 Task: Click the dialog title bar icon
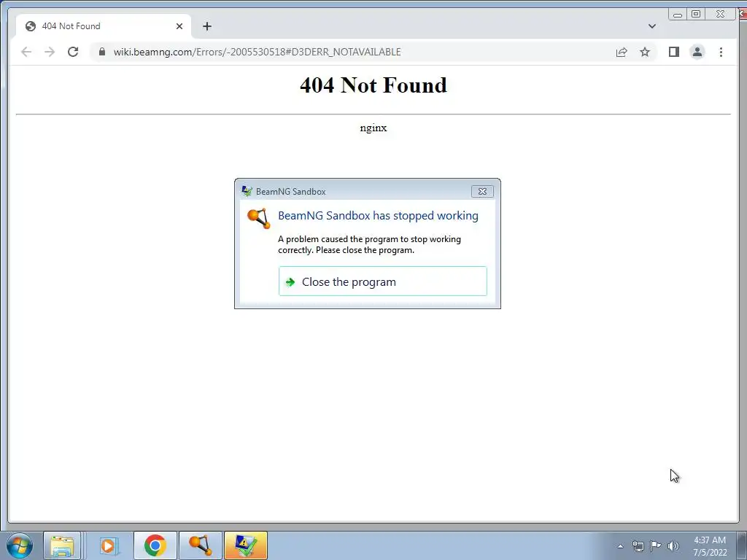(x=247, y=191)
